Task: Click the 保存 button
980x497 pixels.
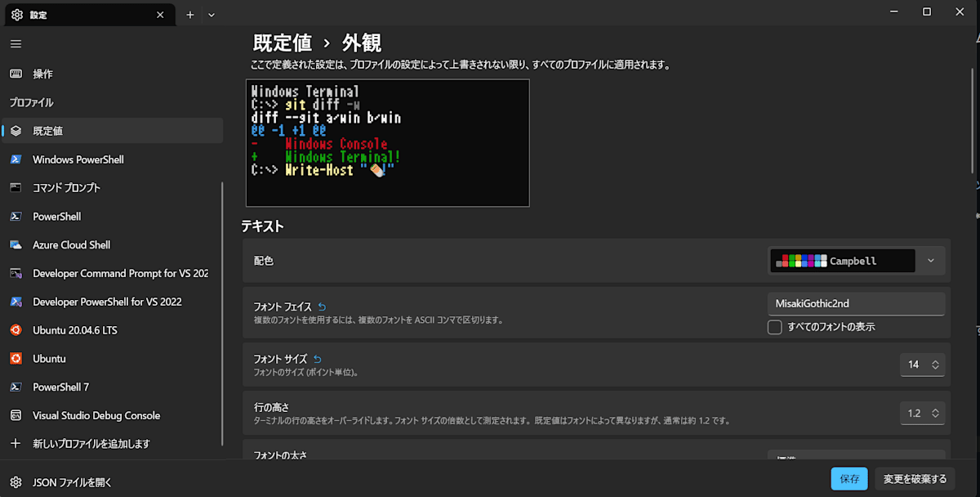Action: click(849, 479)
